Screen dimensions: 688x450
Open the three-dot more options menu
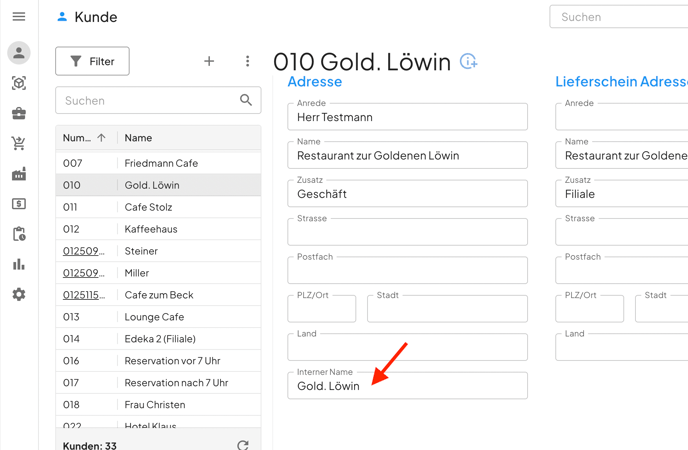point(247,61)
